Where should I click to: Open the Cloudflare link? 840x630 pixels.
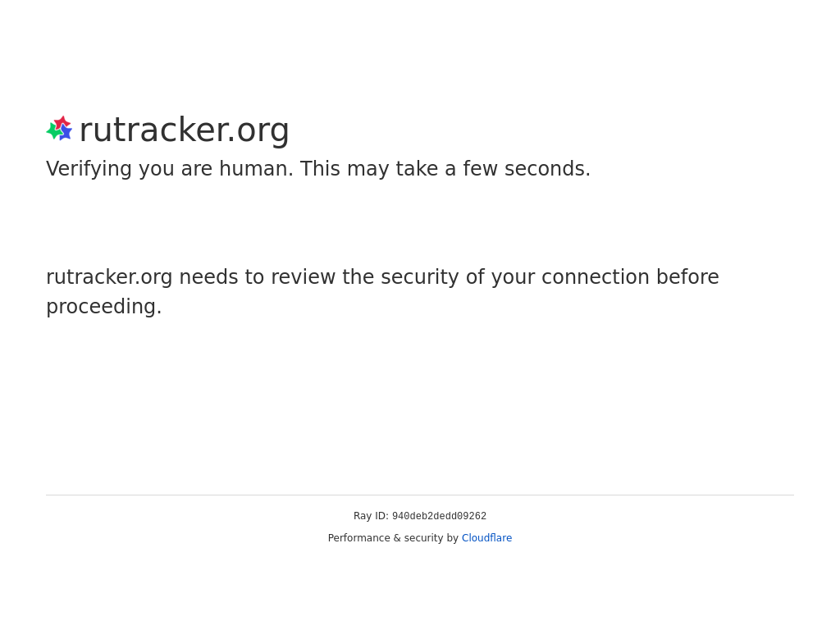coord(486,538)
